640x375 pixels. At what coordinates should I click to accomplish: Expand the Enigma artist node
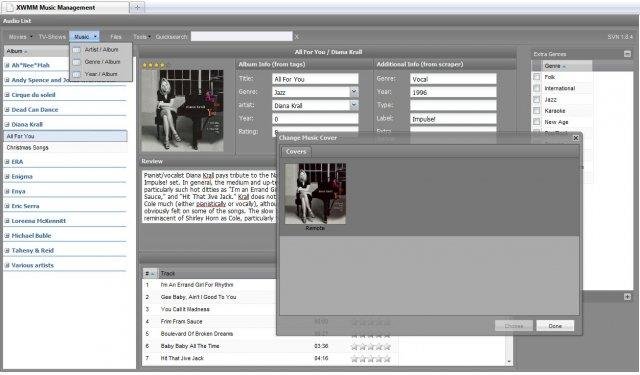7,177
